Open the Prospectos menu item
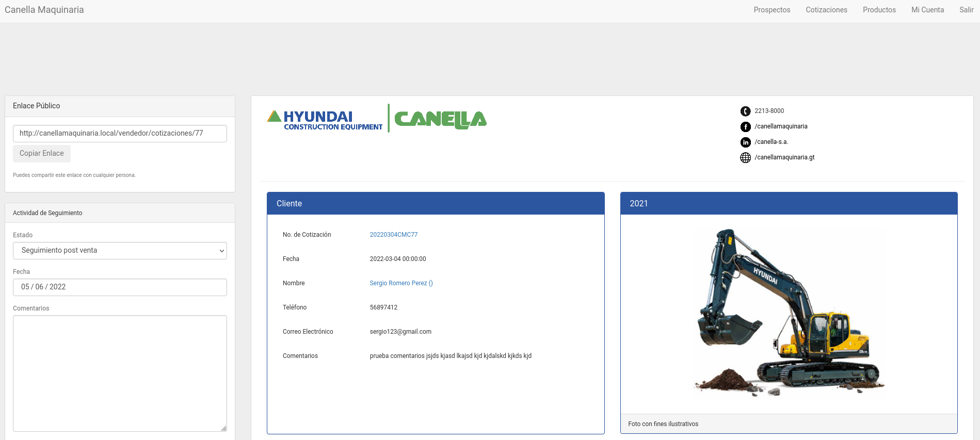 click(772, 10)
